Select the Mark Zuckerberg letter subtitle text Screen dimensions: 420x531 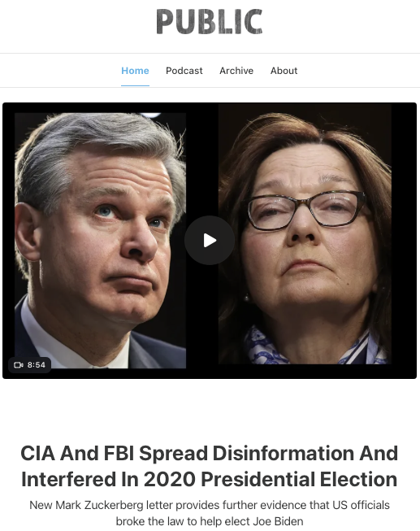pos(210,513)
